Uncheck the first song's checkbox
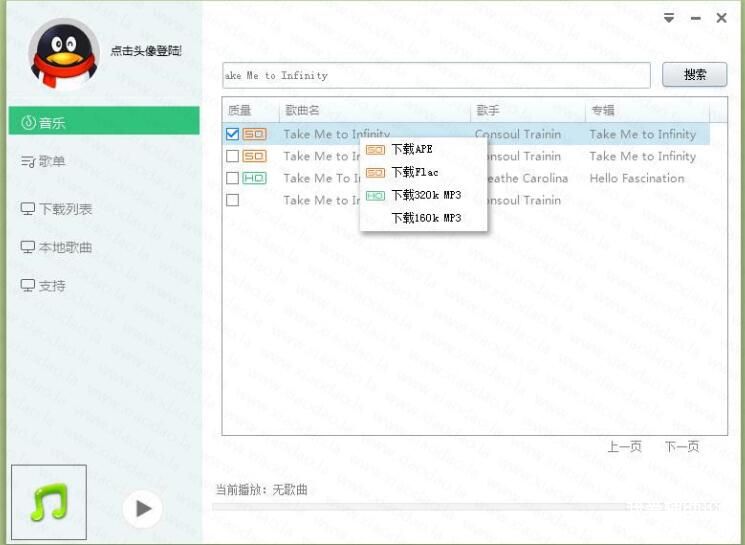 (x=233, y=134)
